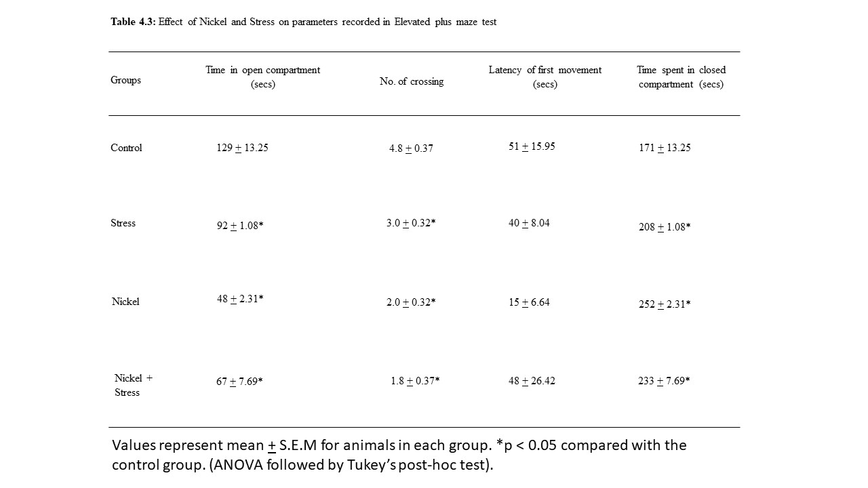Select Time spent in closed compartment header
This screenshot has width=868, height=488.
[x=681, y=77]
